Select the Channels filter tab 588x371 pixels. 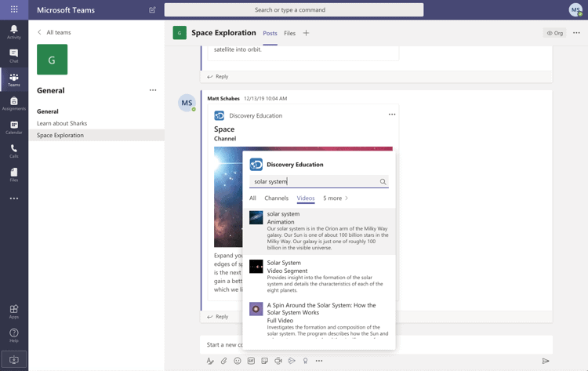[276, 198]
